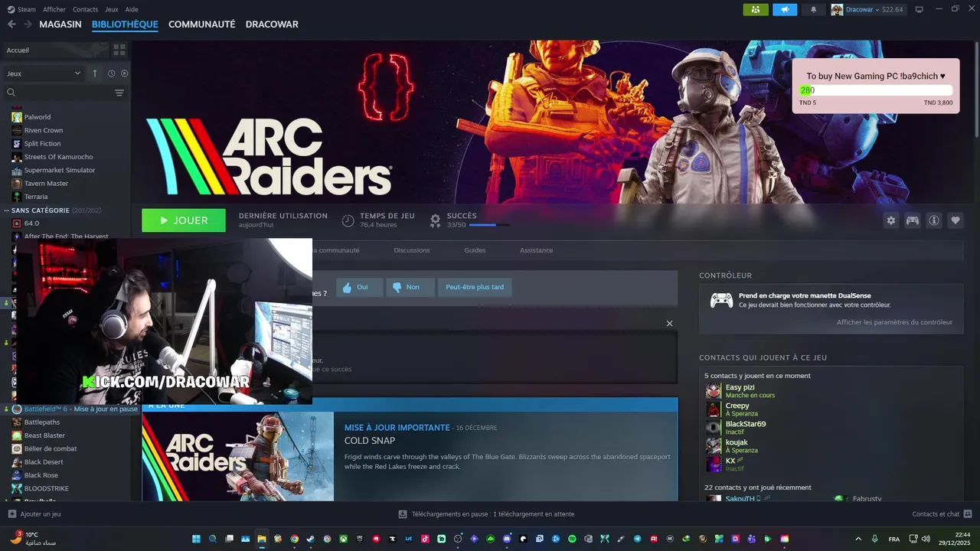The image size is (980, 551).
Task: Open Afficher les paramètres du contrôleur link
Action: point(894,322)
